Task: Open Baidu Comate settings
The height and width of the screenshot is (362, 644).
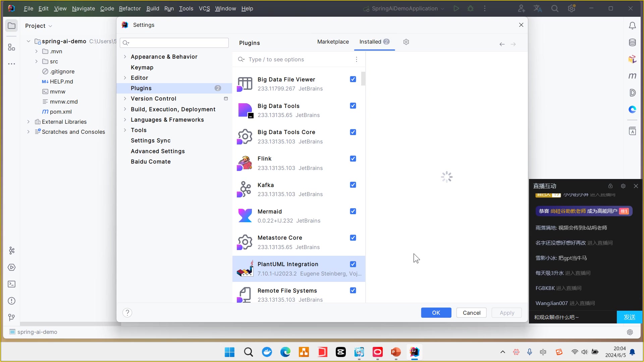Action: pos(151,162)
